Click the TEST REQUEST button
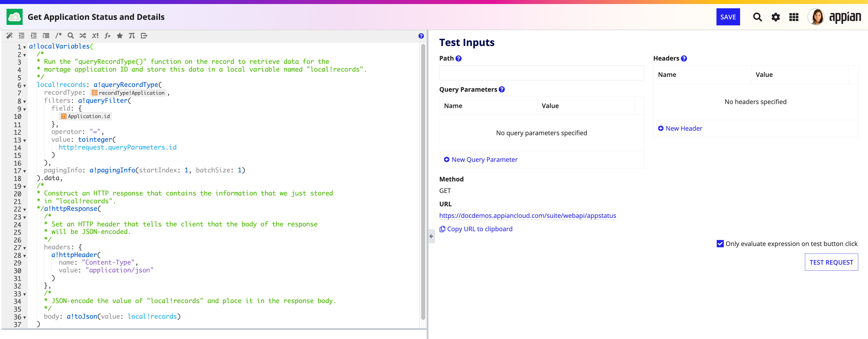 click(x=831, y=263)
